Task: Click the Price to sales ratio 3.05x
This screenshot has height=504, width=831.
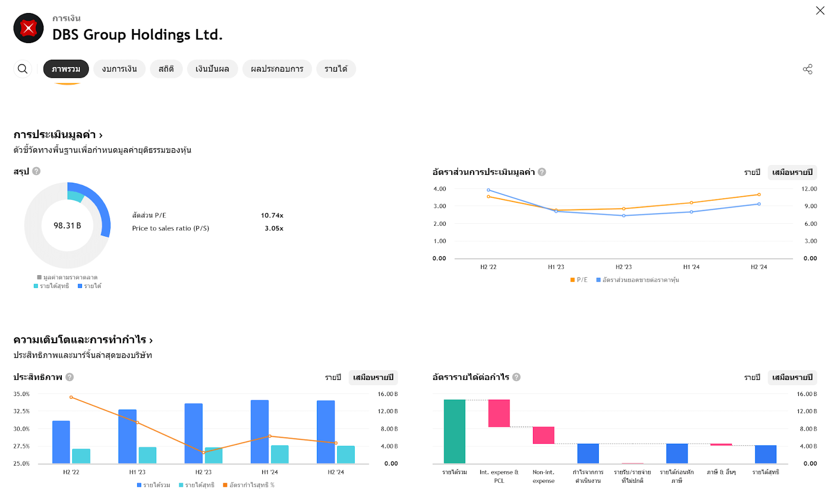Action: (x=274, y=228)
